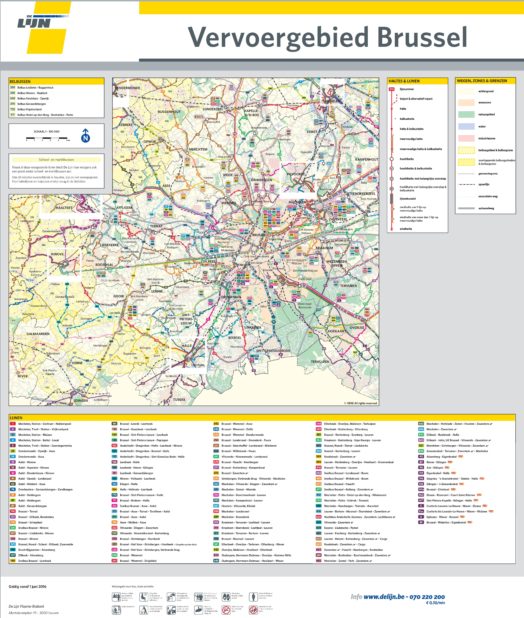Click LONDERZEEL on the map
The image size is (524, 618).
214,109
